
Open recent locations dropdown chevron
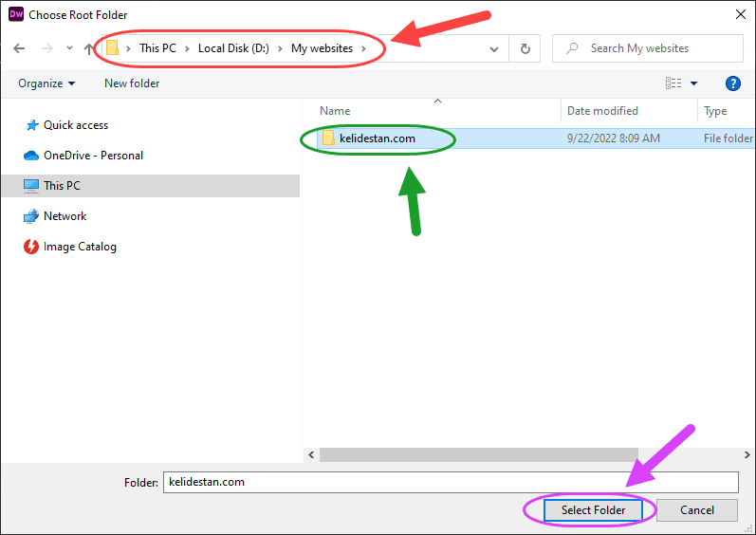[x=69, y=47]
